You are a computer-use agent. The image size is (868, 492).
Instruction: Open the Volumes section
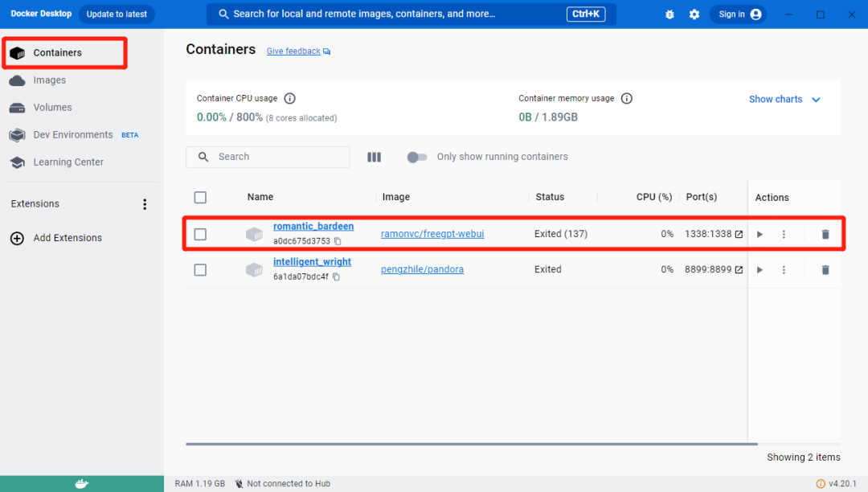[x=52, y=108]
